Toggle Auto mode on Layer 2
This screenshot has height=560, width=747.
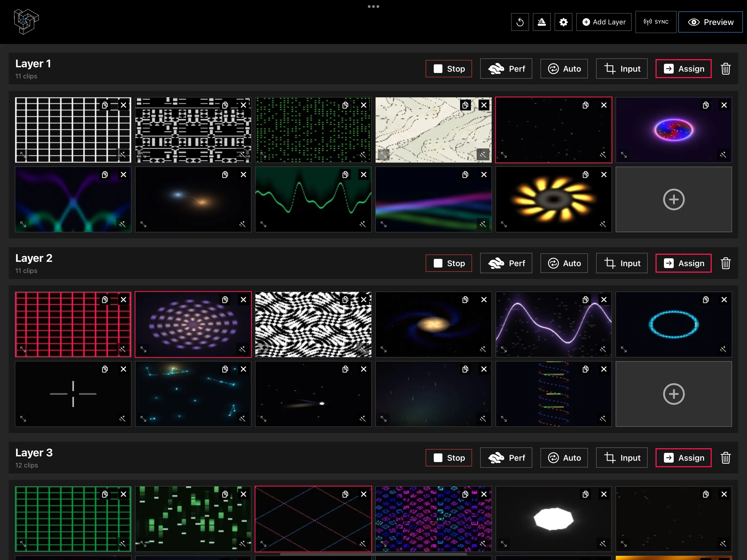[x=564, y=263]
